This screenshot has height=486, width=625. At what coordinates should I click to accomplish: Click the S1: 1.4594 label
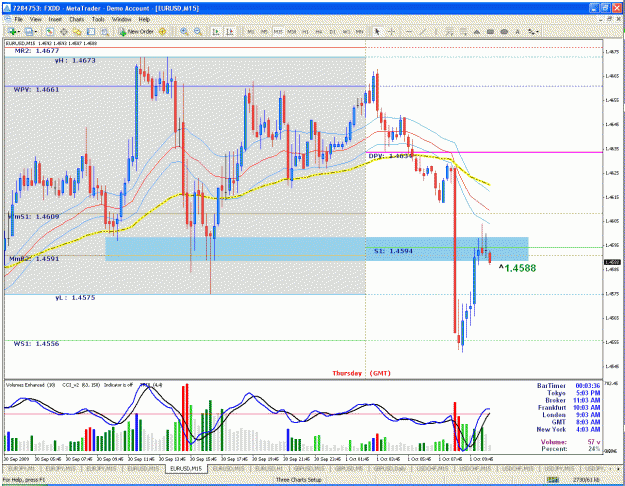point(393,251)
